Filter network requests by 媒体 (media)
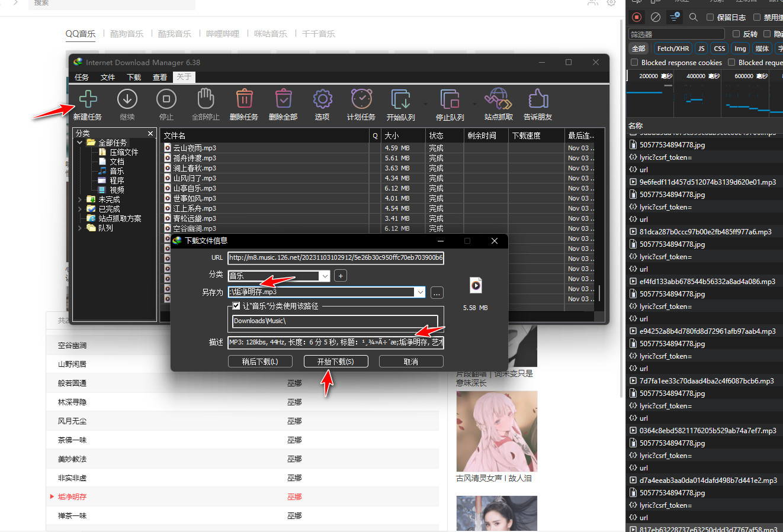The image size is (783, 532). pos(762,49)
